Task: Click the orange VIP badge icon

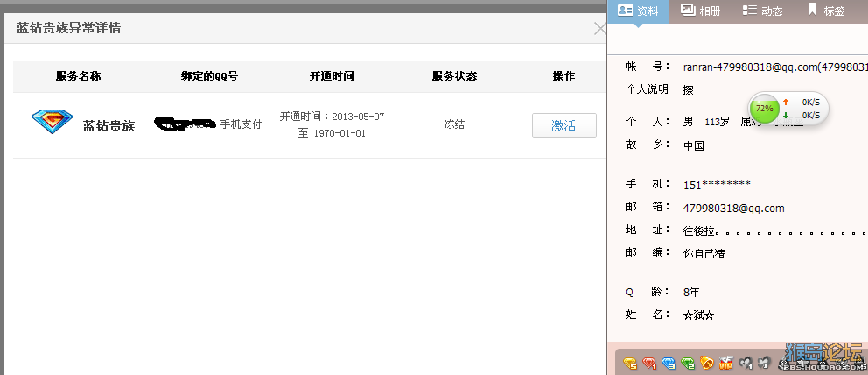Action: [725, 364]
